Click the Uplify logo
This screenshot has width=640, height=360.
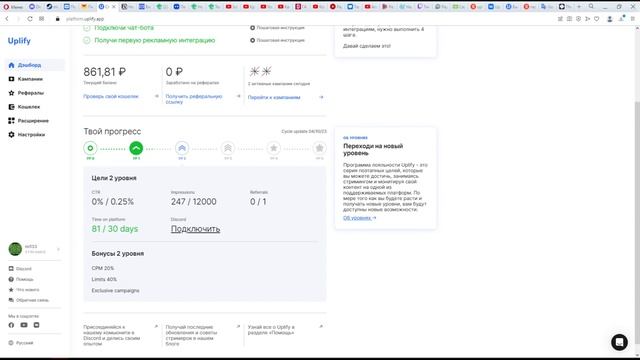pos(19,41)
